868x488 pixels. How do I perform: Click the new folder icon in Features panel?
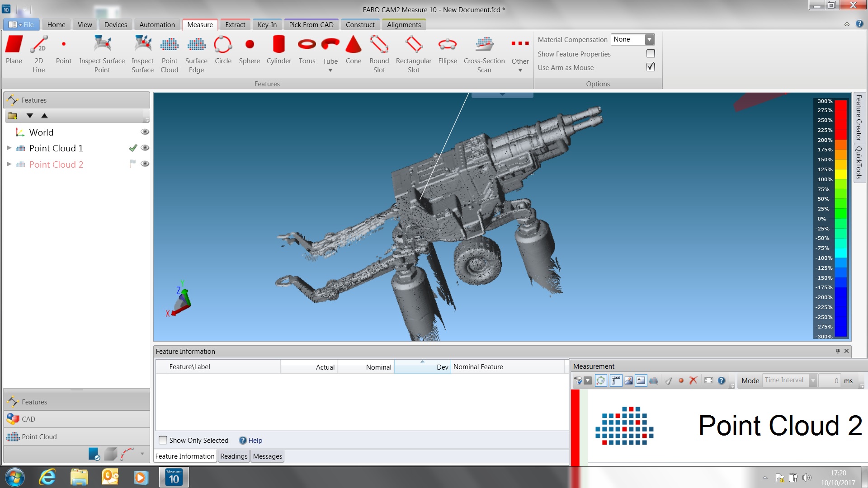(x=13, y=116)
